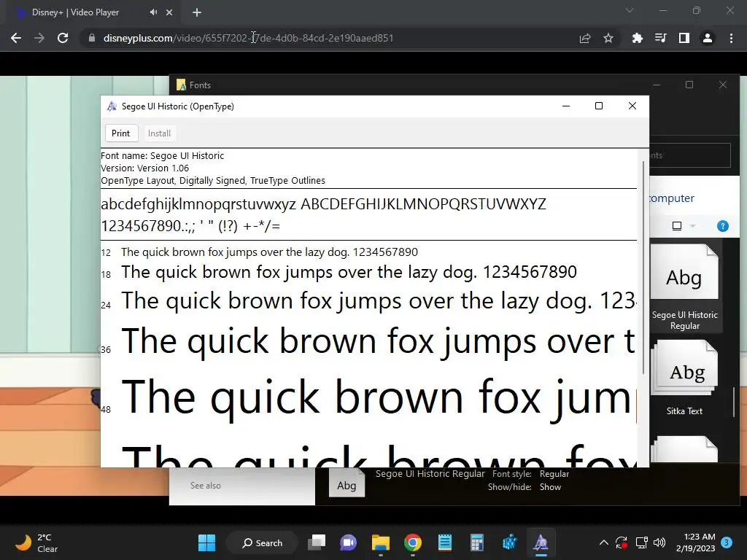The height and width of the screenshot is (560, 747).
Task: Open the media control icon in Chrome toolbar
Action: pyautogui.click(x=660, y=38)
